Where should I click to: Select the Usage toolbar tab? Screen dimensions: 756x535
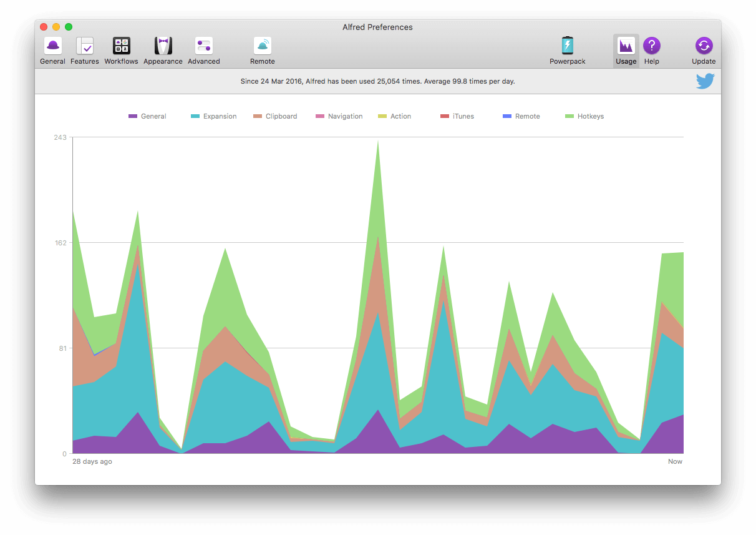click(x=626, y=47)
